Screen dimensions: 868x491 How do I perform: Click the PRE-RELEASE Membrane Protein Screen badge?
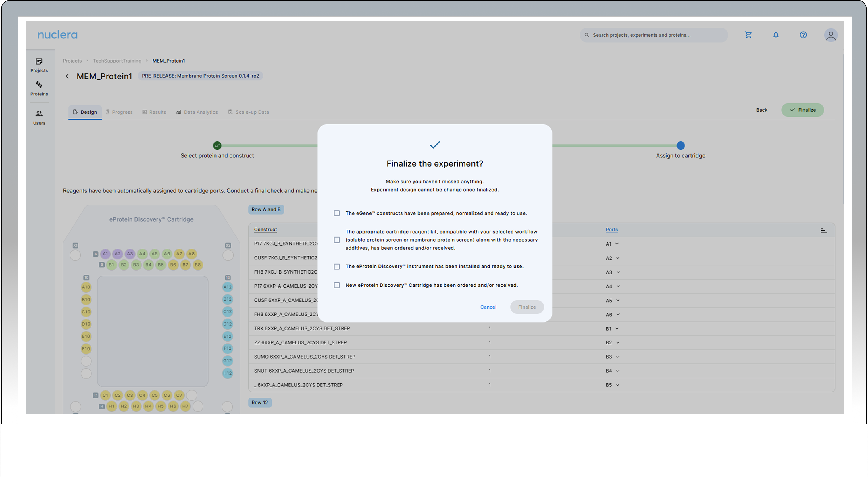point(200,76)
